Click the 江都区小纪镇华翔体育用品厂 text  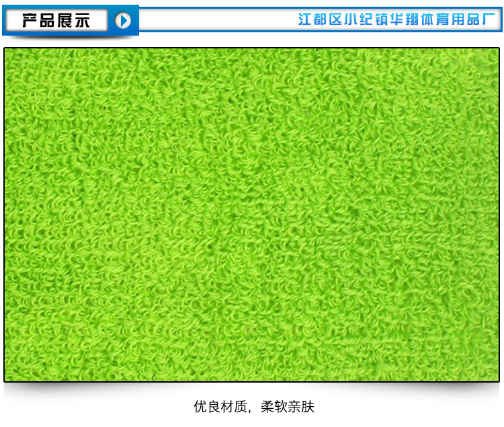[x=396, y=20]
